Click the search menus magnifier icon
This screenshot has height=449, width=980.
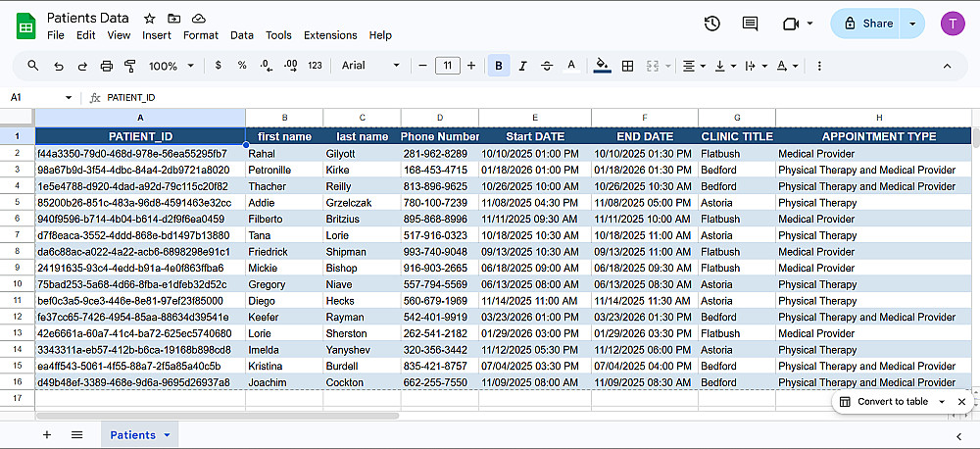(33, 66)
